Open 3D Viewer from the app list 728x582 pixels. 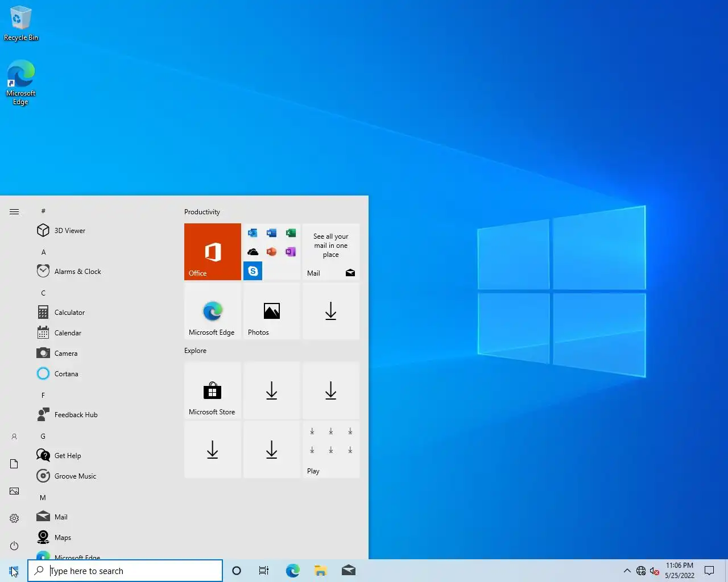[x=102, y=231]
